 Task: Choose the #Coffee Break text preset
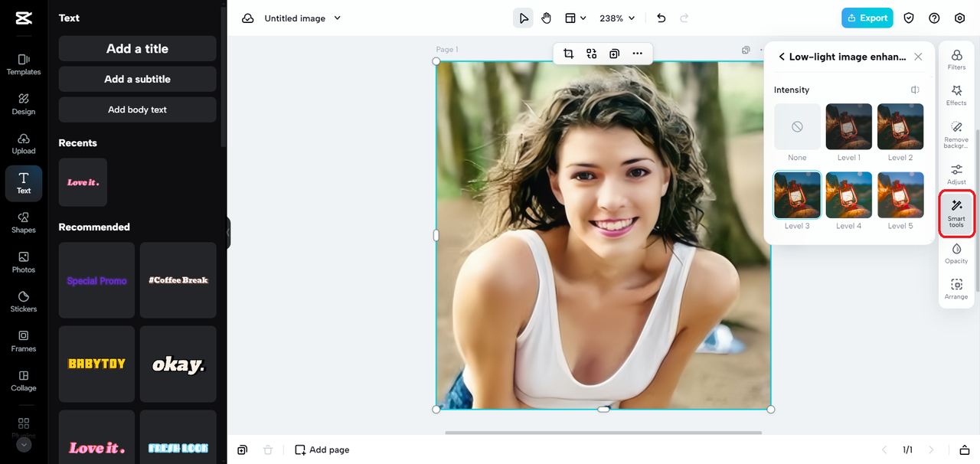click(178, 280)
